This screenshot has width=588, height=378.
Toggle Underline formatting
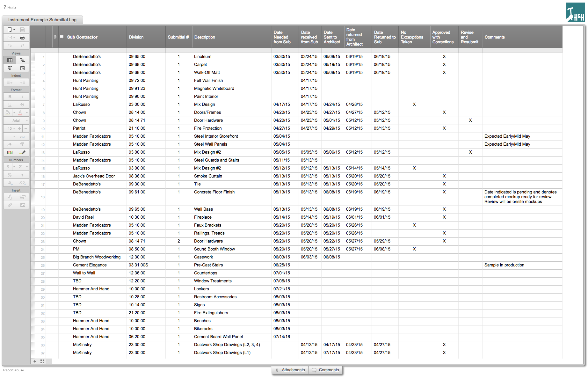pyautogui.click(x=10, y=105)
